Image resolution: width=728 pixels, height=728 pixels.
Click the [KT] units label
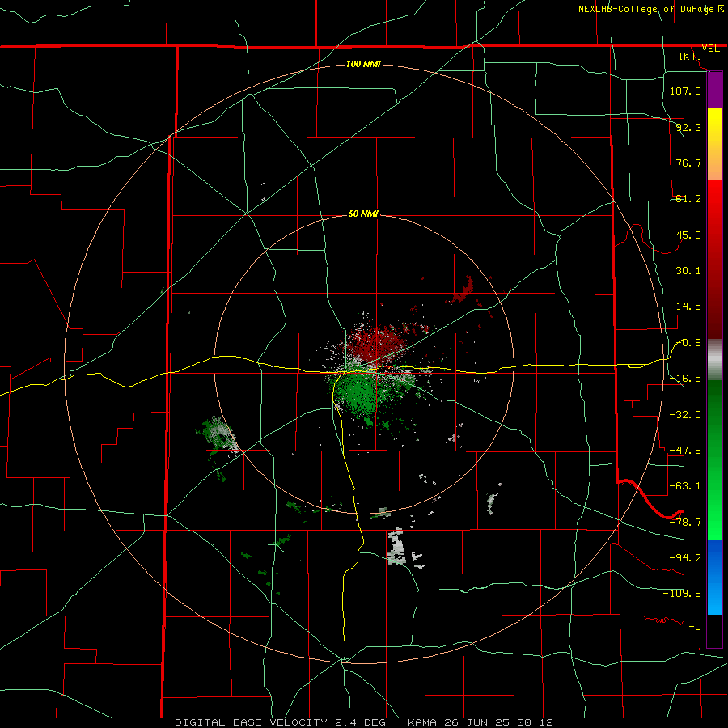tap(691, 56)
